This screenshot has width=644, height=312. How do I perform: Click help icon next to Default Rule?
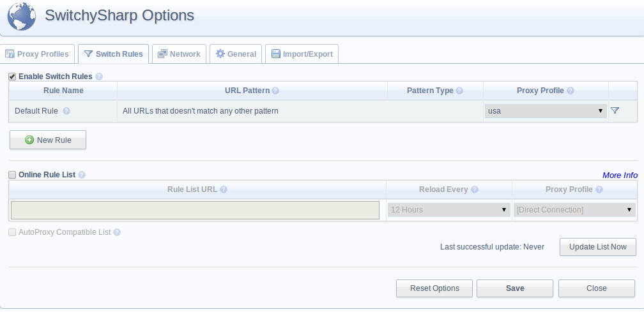click(x=66, y=110)
